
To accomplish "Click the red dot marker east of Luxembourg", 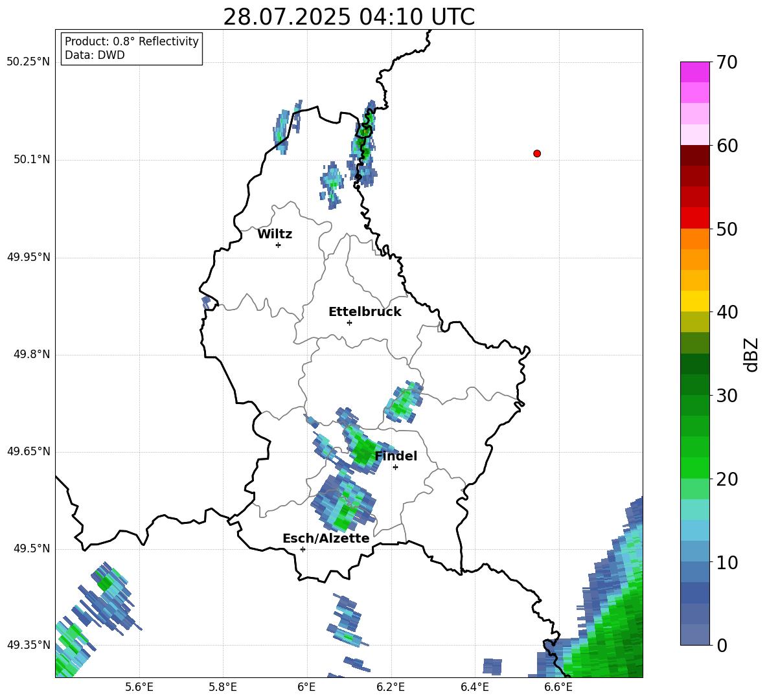I will click(x=537, y=153).
